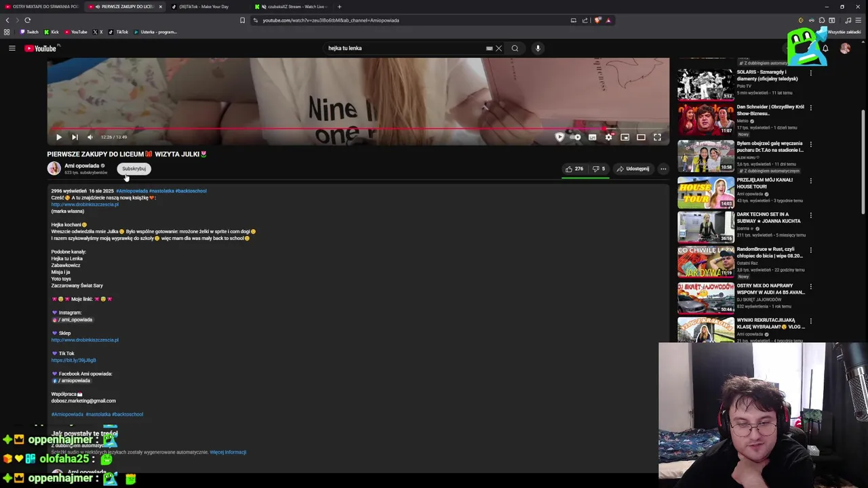Clear the search text with the X icon
Screen dimensions: 868x488
[x=498, y=48]
